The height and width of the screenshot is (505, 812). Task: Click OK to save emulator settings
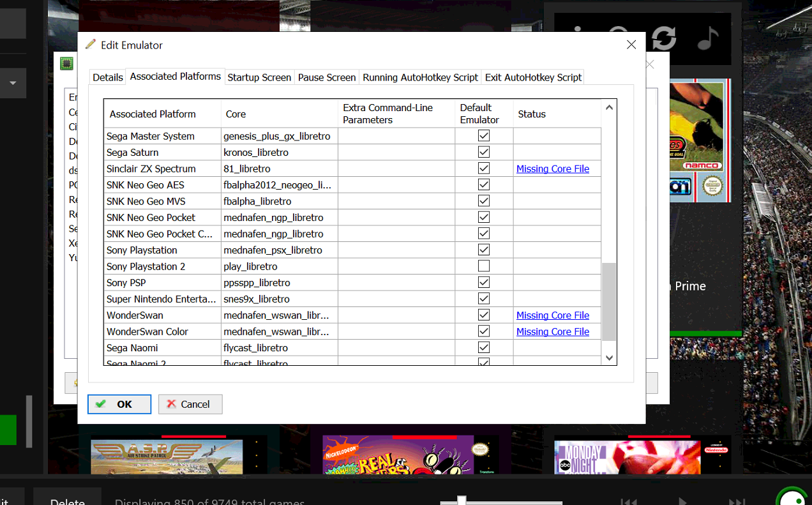pyautogui.click(x=119, y=404)
